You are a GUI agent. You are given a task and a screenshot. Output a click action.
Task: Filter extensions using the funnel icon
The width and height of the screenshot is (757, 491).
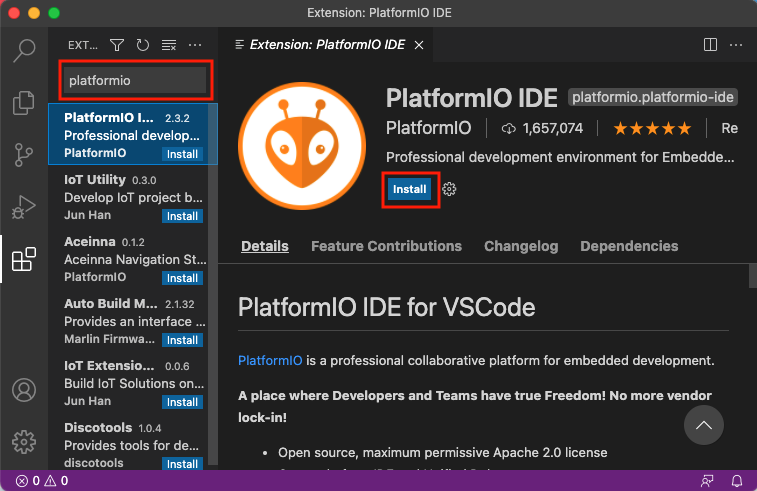point(117,45)
